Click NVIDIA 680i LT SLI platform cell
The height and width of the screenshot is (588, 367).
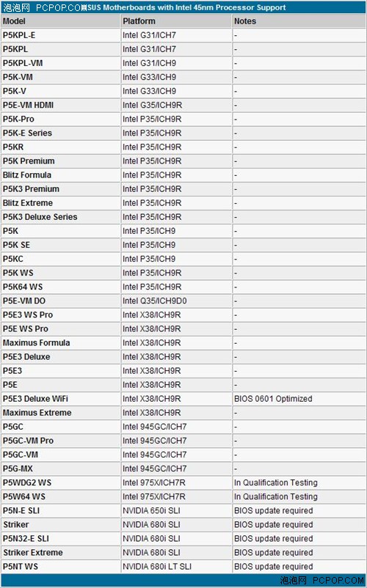(176, 566)
